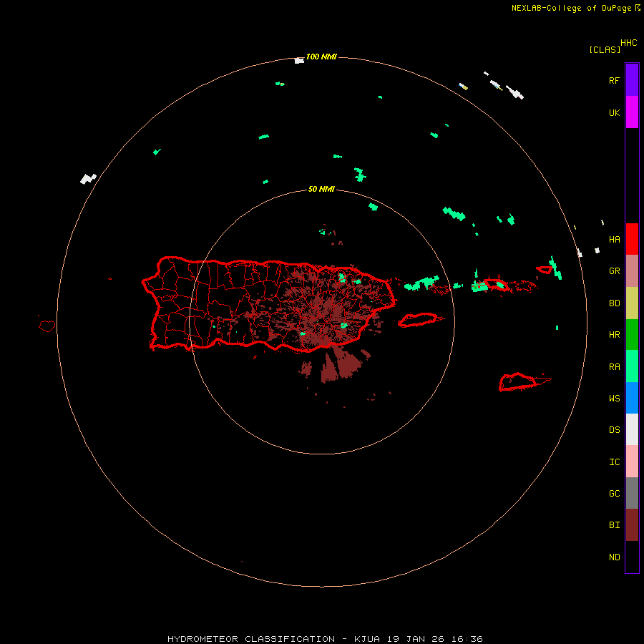Image resolution: width=644 pixels, height=644 pixels.
Task: Click the "KJUA" radar site identifier
Action: (367, 639)
